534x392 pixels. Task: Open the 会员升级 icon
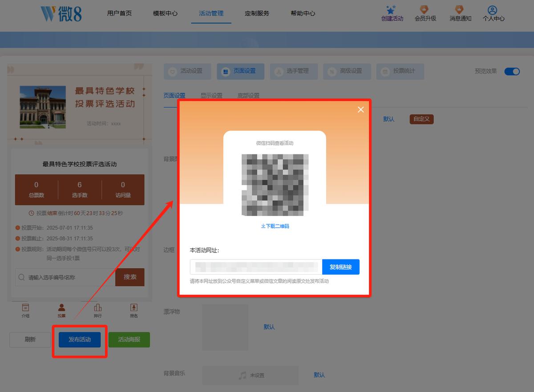point(425,10)
